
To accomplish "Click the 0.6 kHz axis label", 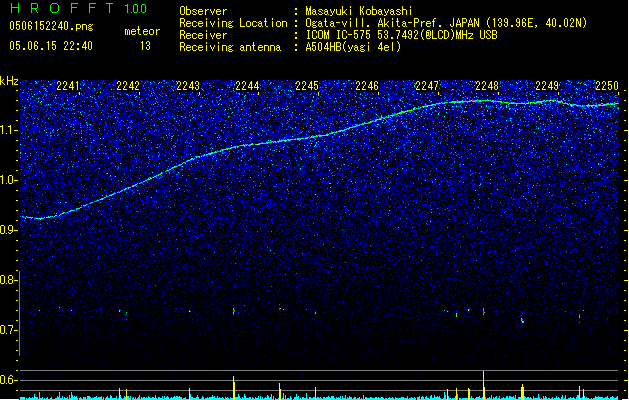I will point(8,380).
